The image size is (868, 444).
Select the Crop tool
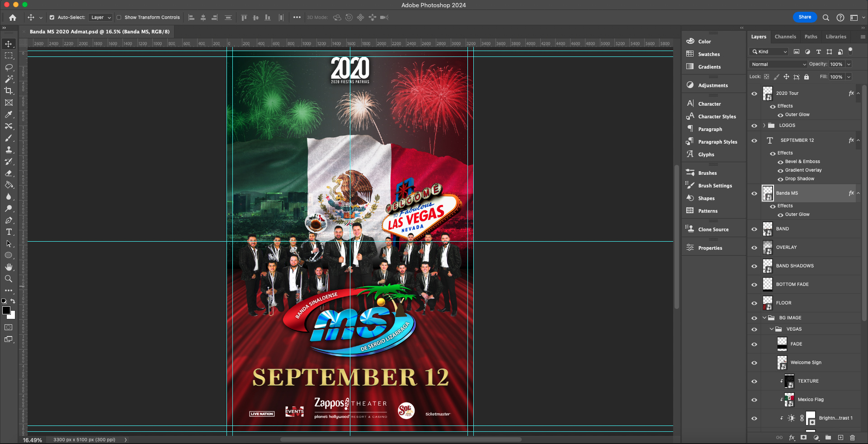(9, 91)
